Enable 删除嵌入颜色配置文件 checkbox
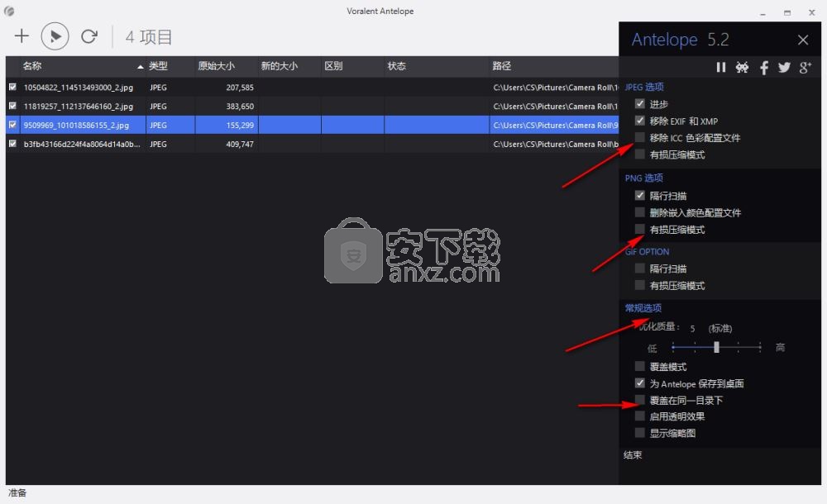Image resolution: width=827 pixels, height=504 pixels. [x=640, y=212]
